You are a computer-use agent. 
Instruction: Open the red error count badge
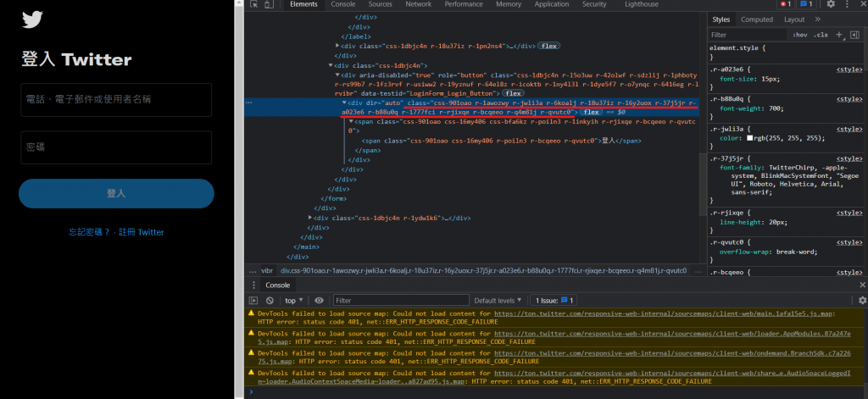pyautogui.click(x=785, y=4)
